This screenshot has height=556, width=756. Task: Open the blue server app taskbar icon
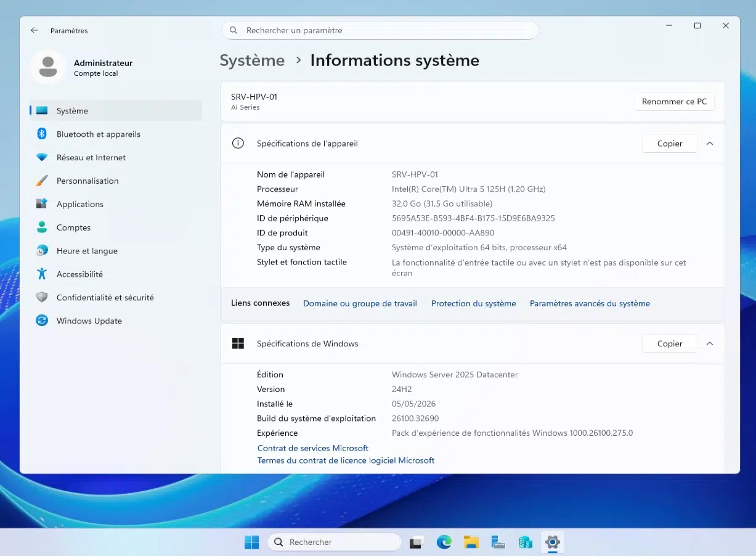click(525, 542)
